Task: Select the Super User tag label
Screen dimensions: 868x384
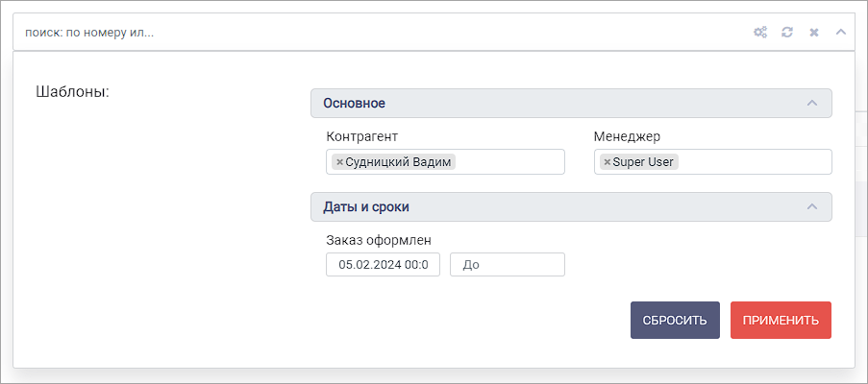Action: click(643, 162)
